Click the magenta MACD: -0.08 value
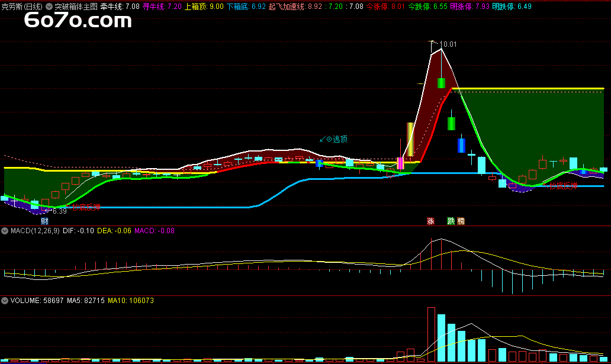 click(x=155, y=231)
